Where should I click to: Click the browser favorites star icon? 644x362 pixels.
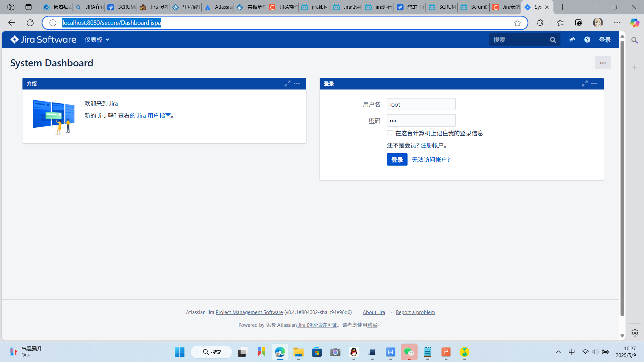517,22
